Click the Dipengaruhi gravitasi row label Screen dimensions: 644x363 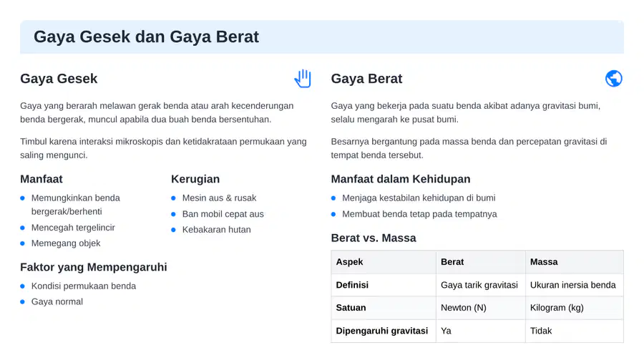coord(382,331)
